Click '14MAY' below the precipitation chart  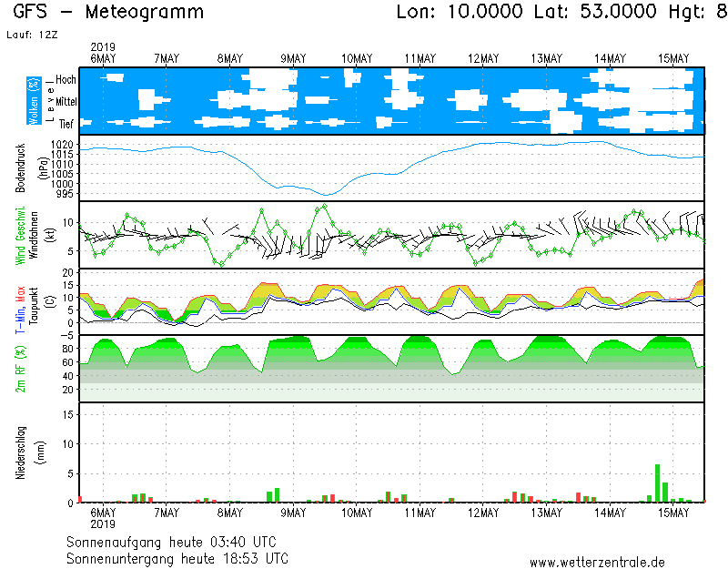click(610, 513)
